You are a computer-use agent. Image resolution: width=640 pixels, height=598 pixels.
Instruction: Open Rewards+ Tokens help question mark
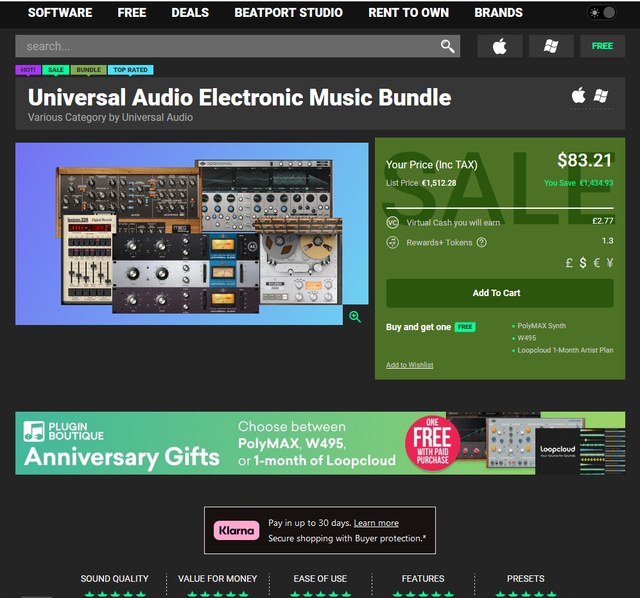[x=482, y=242]
